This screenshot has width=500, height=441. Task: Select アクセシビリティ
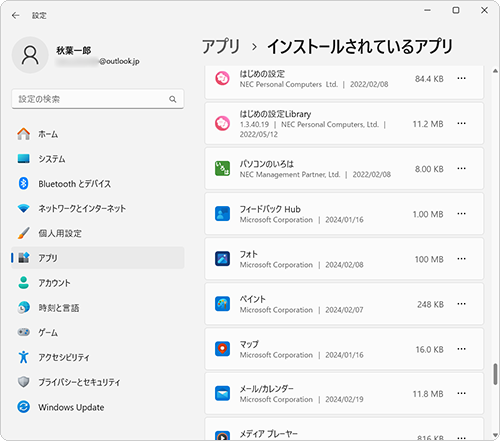click(x=98, y=357)
